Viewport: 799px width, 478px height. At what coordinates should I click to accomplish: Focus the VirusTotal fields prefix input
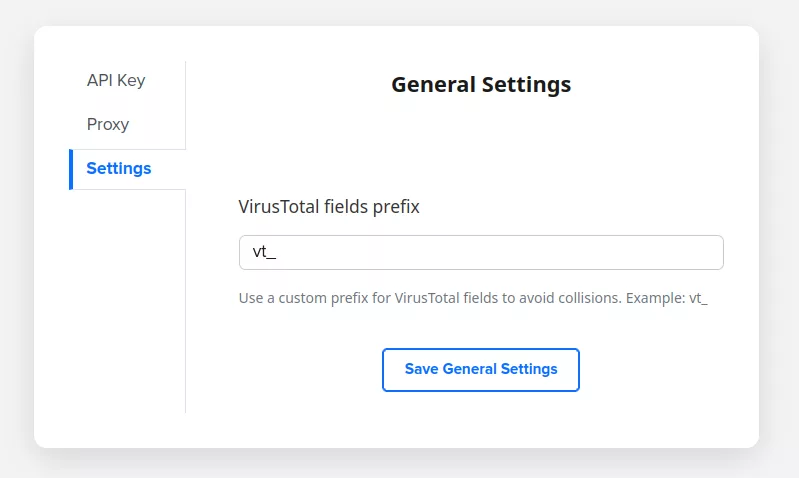[480, 252]
